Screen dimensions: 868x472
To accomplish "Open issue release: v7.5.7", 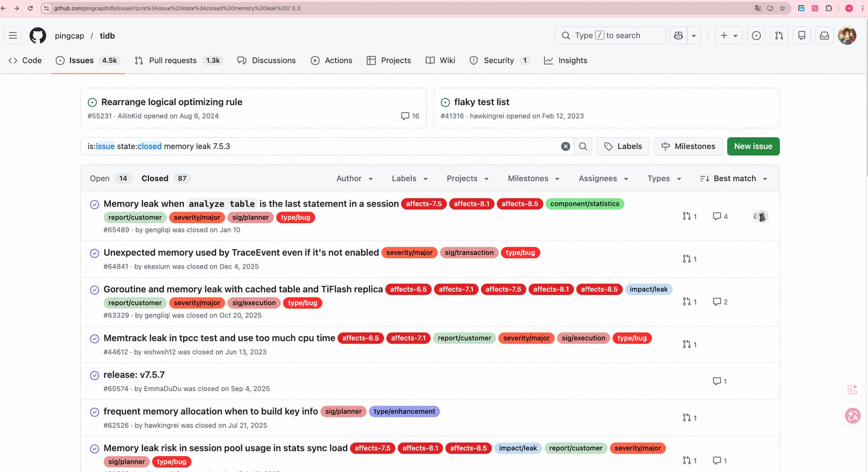I will (134, 374).
